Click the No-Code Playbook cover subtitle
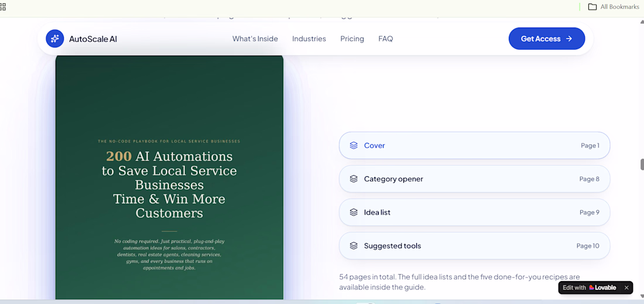Image resolution: width=644 pixels, height=304 pixels. [169, 141]
